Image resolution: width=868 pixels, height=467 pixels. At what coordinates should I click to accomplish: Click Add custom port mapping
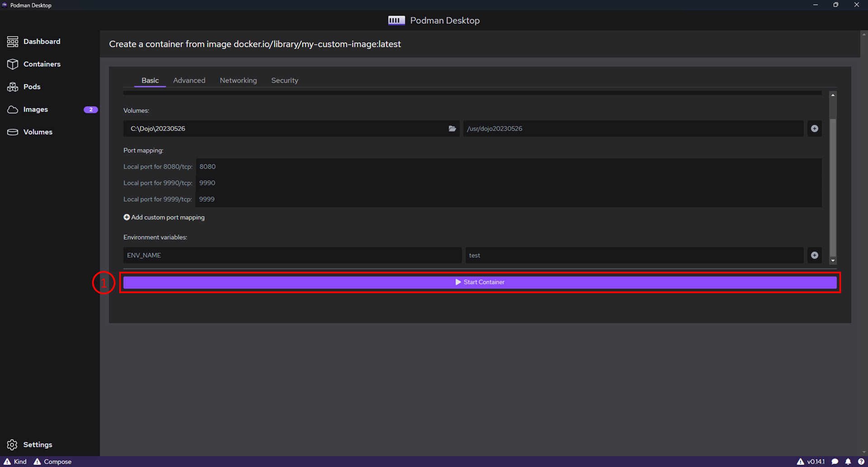[x=164, y=217]
